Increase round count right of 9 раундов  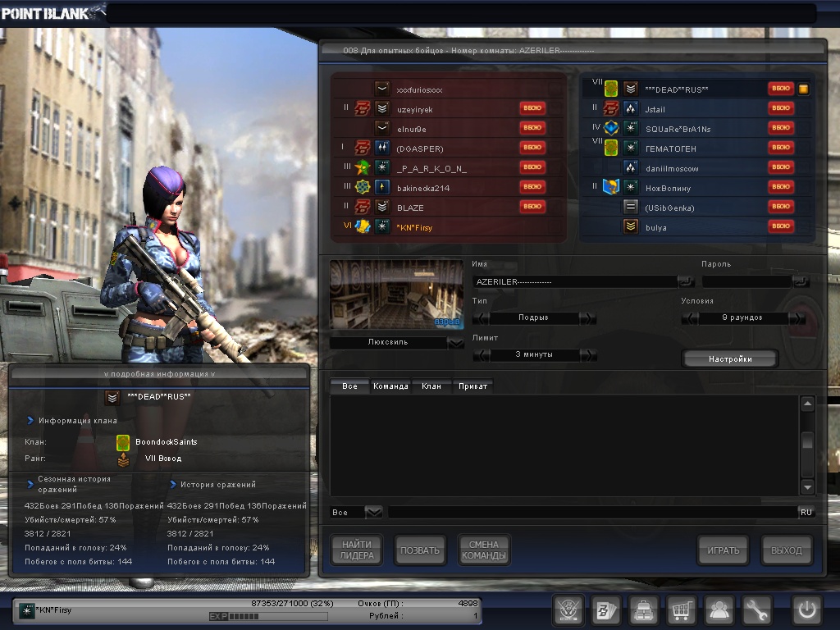coord(797,318)
